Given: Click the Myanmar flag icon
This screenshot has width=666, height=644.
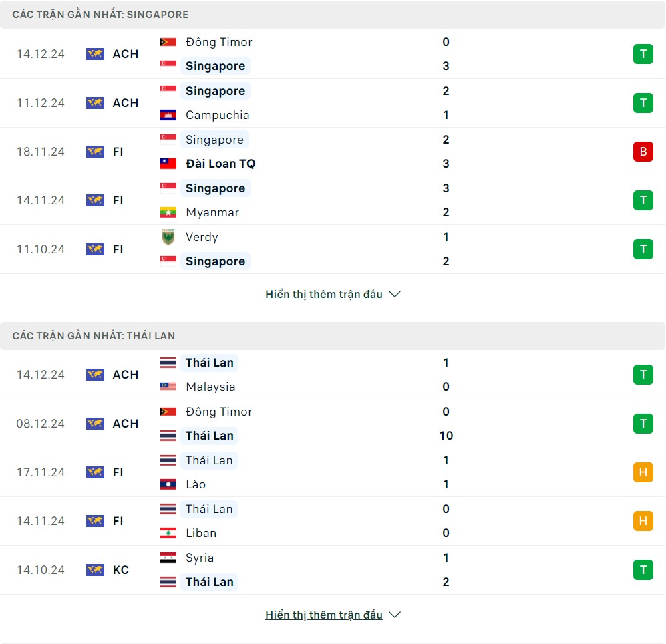Looking at the screenshot, I should coord(168,212).
